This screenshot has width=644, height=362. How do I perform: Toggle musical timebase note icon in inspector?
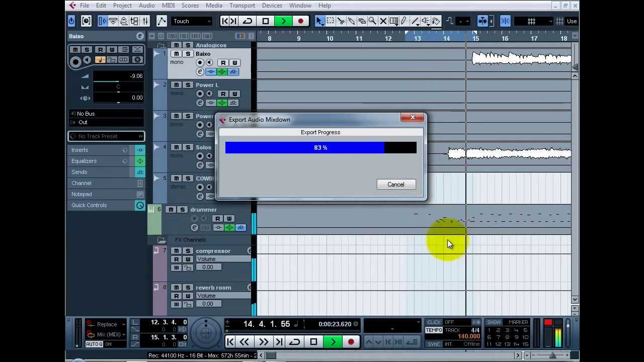(100, 60)
